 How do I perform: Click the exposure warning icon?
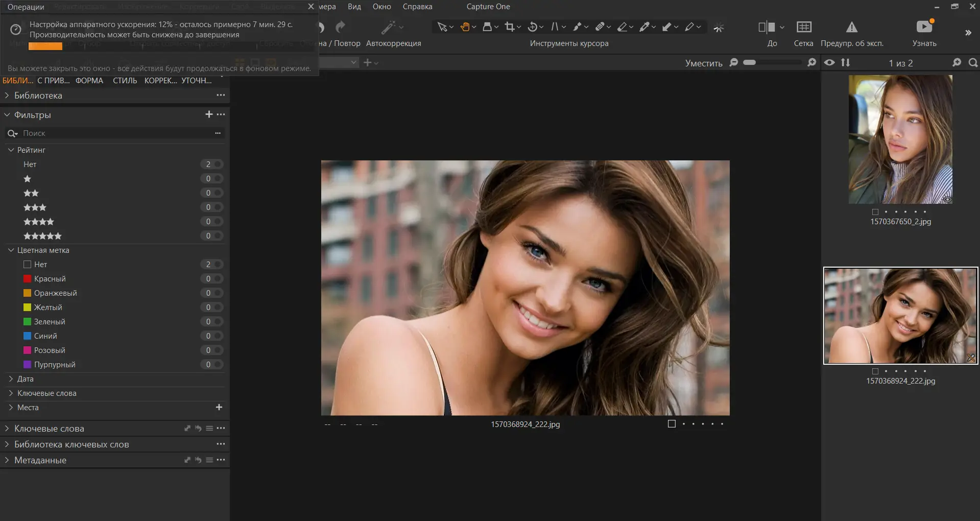tap(851, 28)
